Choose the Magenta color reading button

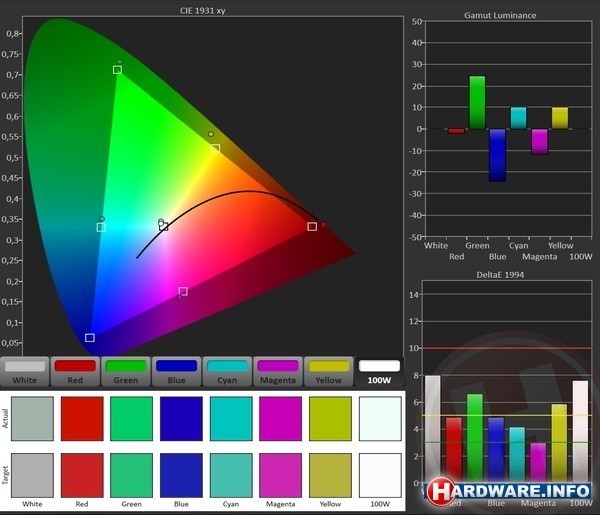pos(277,371)
